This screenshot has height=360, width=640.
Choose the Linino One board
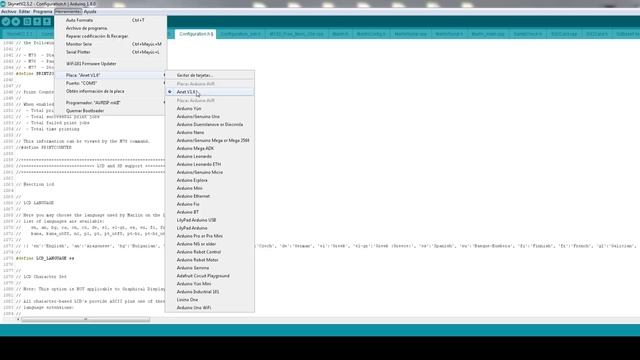(210, 300)
